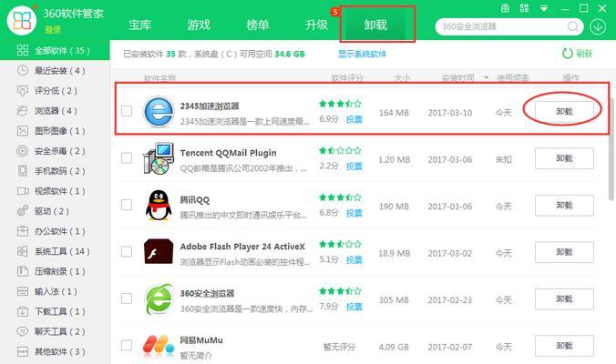Uninstall 网易MuMu with 卸载 button
Image resolution: width=616 pixels, height=364 pixels.
[564, 346]
